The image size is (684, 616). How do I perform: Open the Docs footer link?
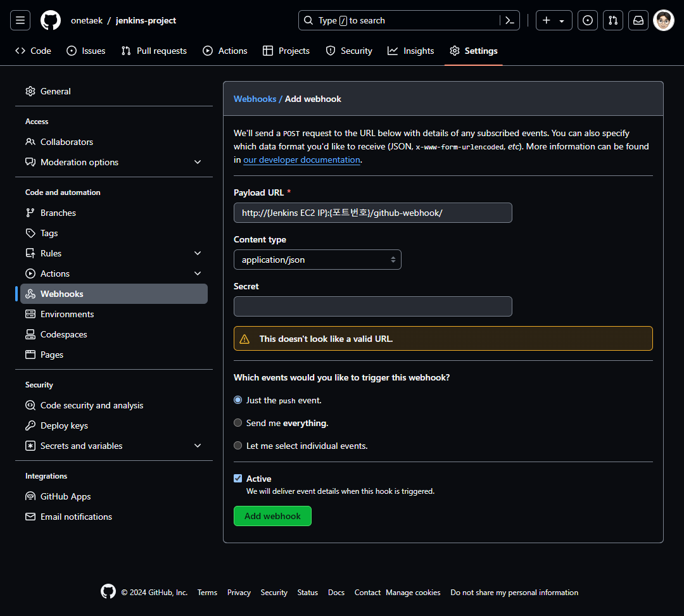pyautogui.click(x=336, y=593)
